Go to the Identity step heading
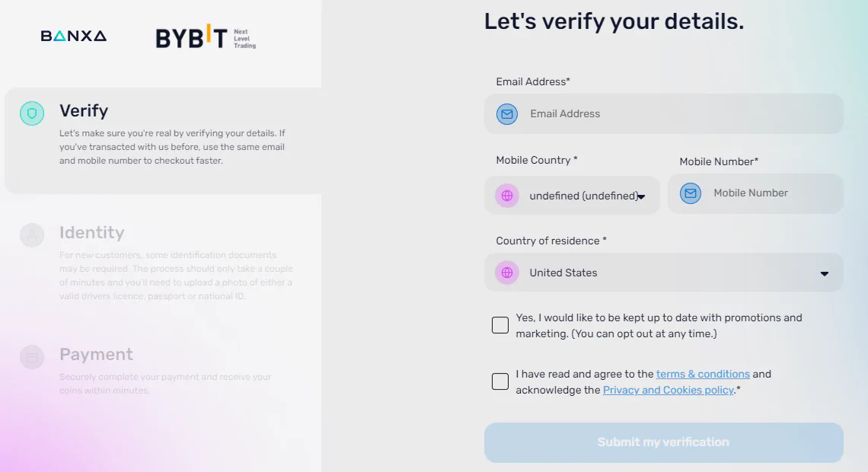 tap(92, 232)
